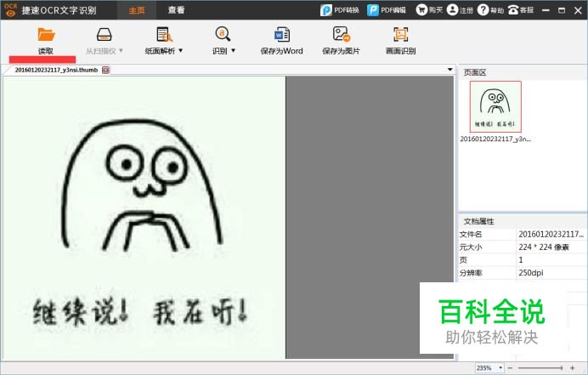The image size is (588, 375).
Task: Open PDF转换 in the title bar
Action: coord(339,10)
